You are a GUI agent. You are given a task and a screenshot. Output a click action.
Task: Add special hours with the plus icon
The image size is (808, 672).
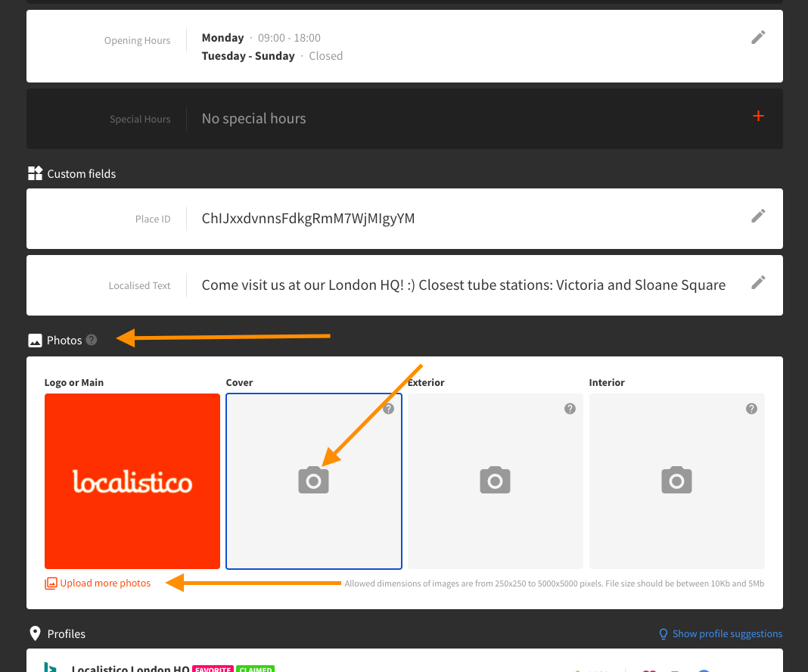[x=758, y=116]
